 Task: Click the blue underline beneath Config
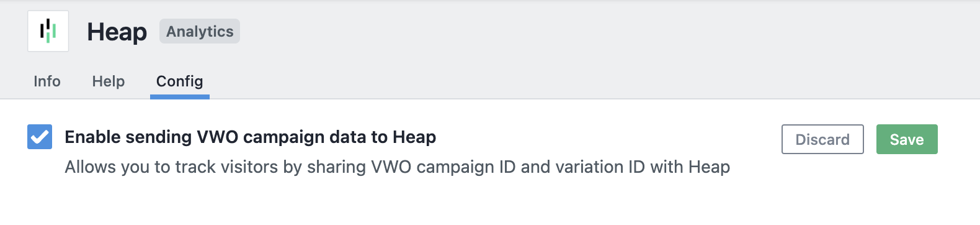(180, 97)
